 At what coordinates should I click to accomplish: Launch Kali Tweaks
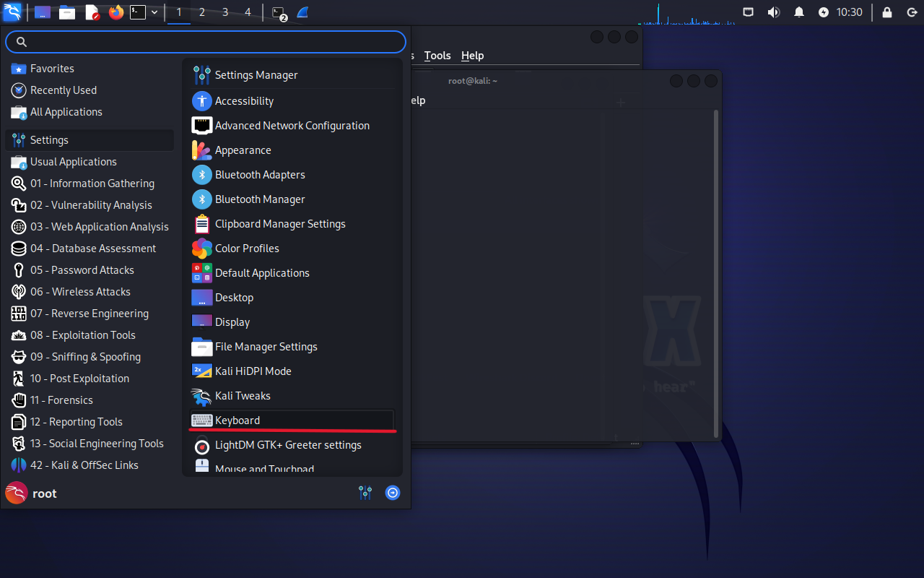coord(292,396)
